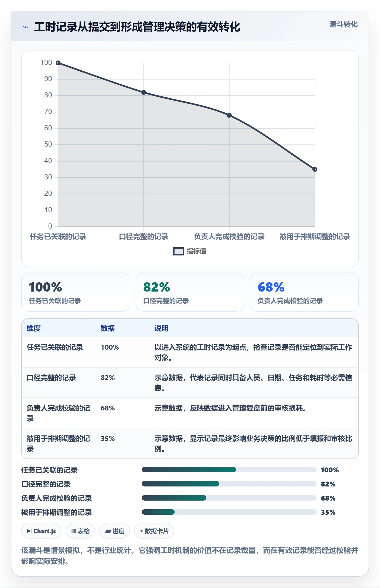
Task: Select the chart data point at 35
Action: coord(315,169)
